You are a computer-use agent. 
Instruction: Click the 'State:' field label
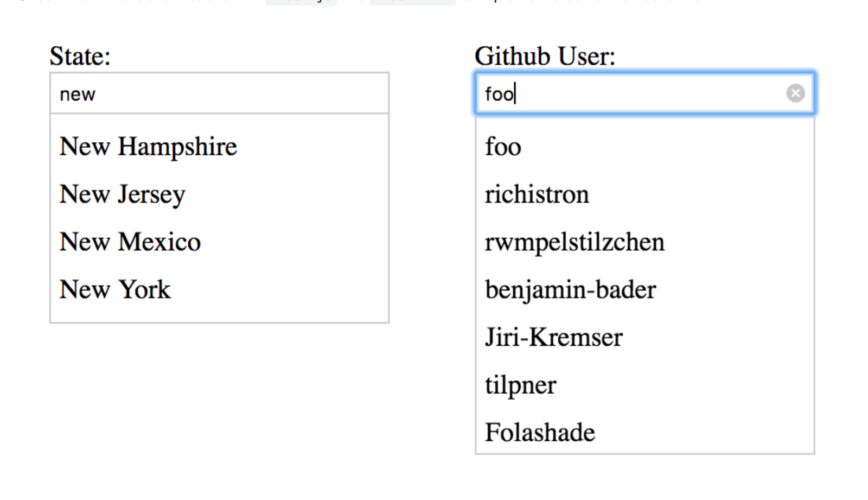(80, 56)
